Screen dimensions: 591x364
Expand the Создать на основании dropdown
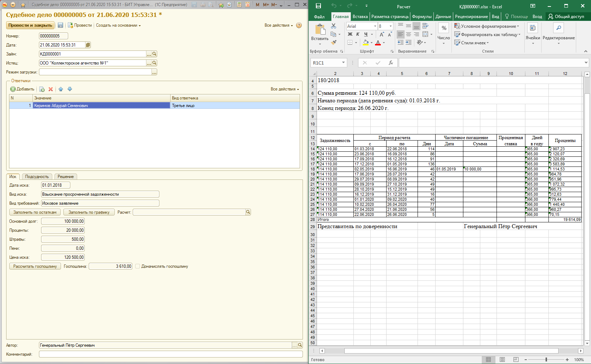[118, 25]
